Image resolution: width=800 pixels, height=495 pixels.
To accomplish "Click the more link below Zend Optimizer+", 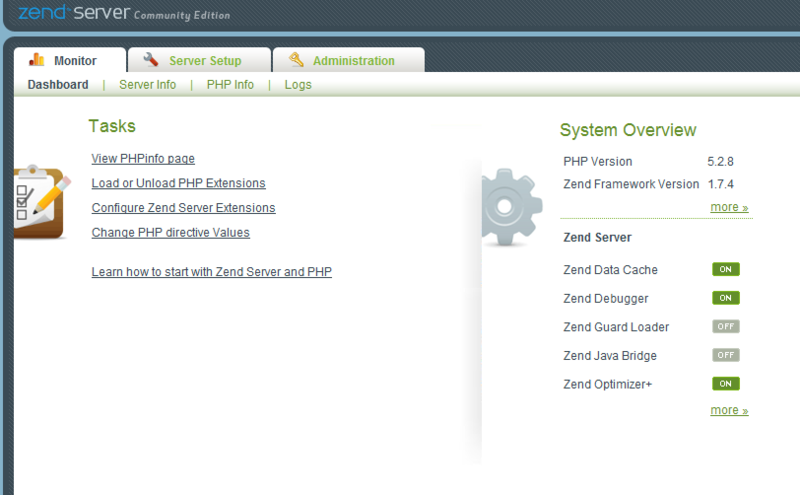I will 729,410.
